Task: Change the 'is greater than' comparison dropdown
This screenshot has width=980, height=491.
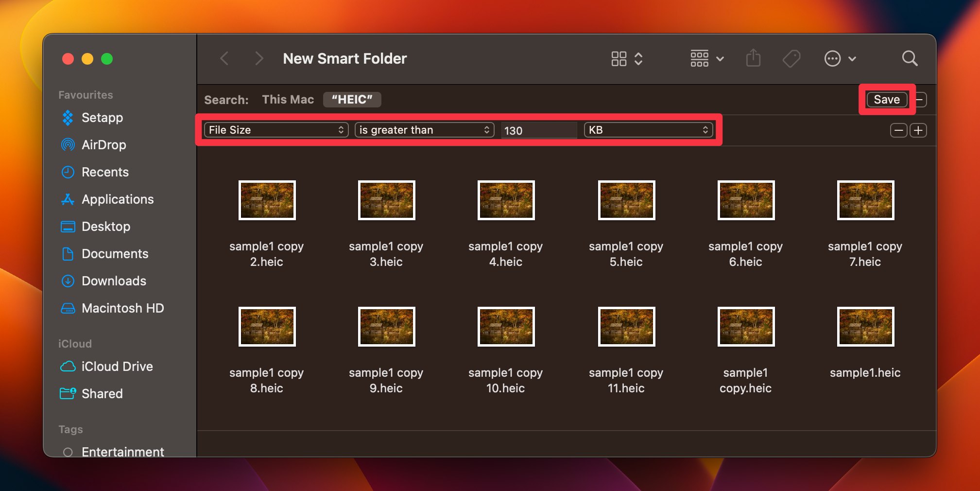Action: (x=424, y=130)
